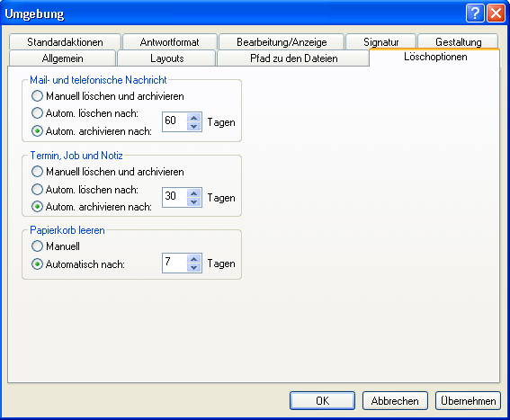The image size is (510, 420).
Task: Click the 30 days input field
Action: click(174, 198)
